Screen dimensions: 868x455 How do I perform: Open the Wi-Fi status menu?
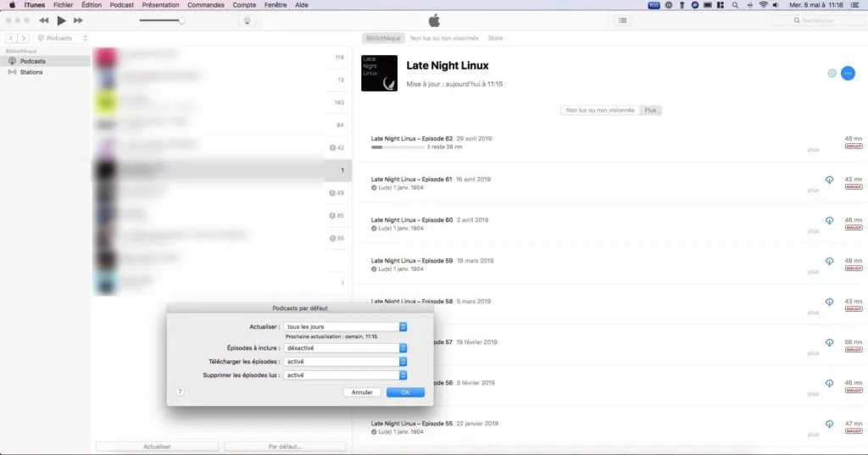(x=764, y=5)
